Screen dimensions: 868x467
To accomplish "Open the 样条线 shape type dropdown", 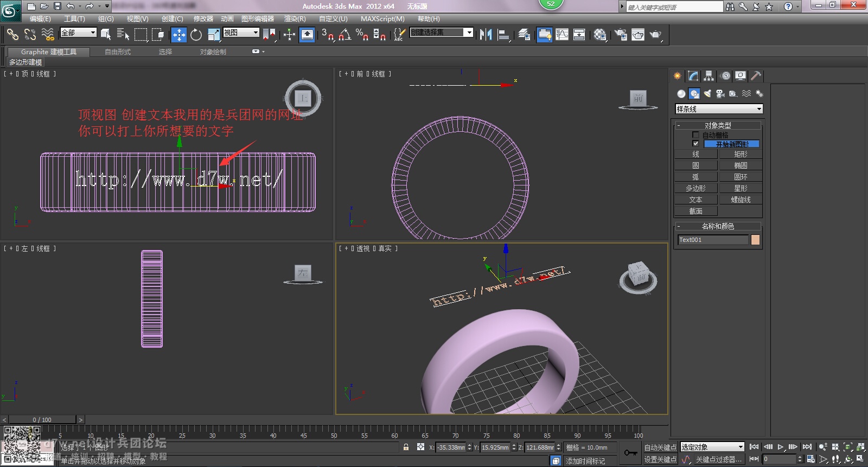I will coord(719,109).
